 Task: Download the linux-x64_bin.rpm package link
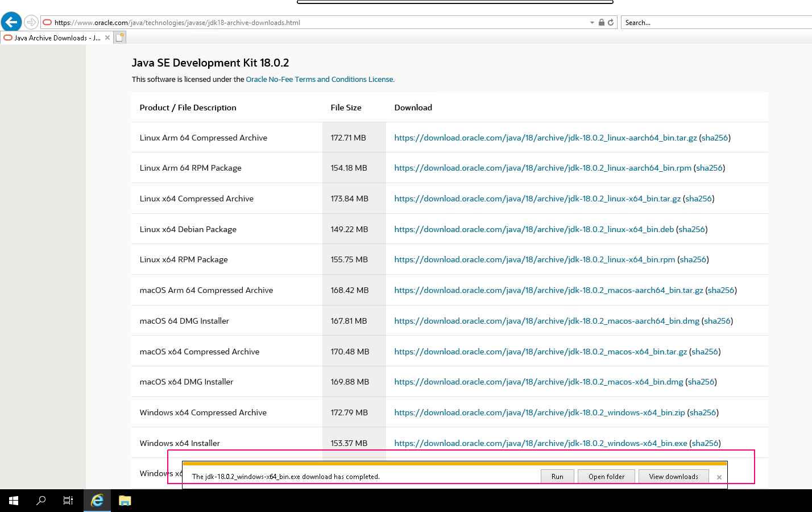click(x=535, y=259)
